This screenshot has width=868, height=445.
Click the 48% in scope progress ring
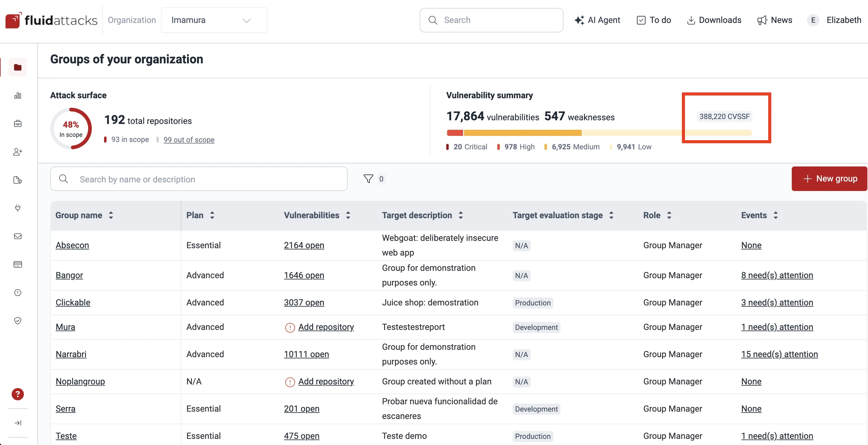tap(71, 129)
